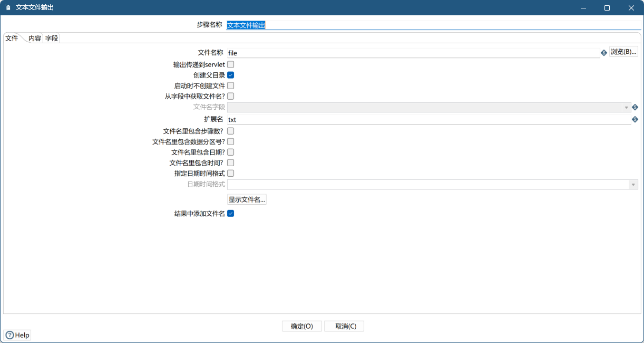
Task: Click the 扩展名 input field
Action: pyautogui.click(x=427, y=120)
